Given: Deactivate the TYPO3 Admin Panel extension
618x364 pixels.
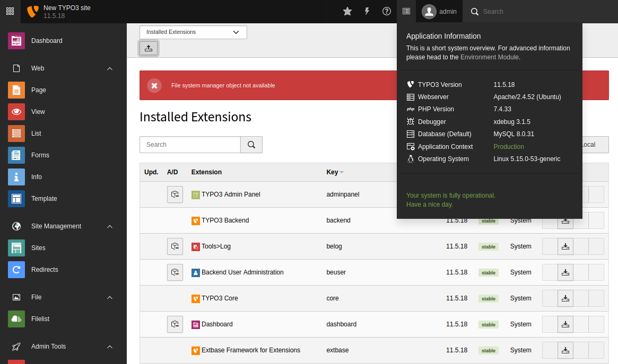Looking at the screenshot, I should point(175,194).
